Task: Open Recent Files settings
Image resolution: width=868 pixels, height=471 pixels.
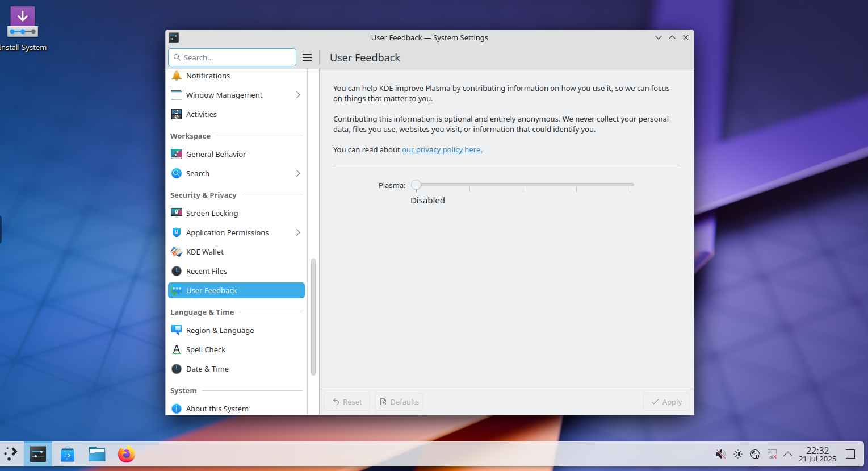Action: click(x=207, y=271)
